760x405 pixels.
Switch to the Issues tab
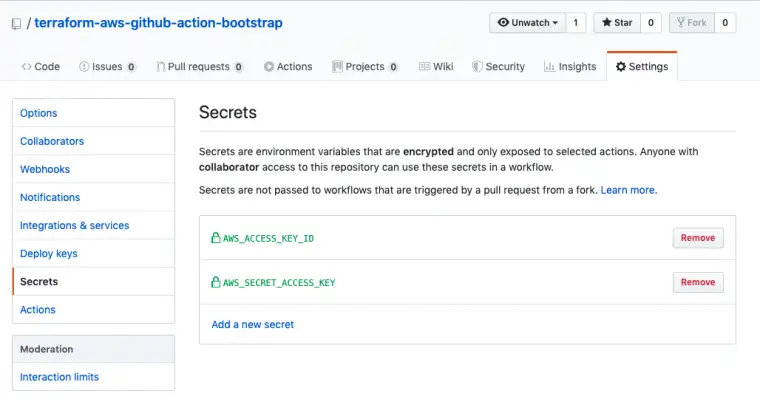click(x=107, y=67)
